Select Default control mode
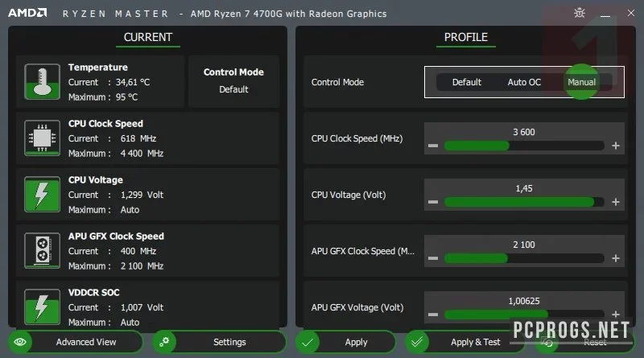Screen dimensions: 644x358 pyautogui.click(x=467, y=82)
